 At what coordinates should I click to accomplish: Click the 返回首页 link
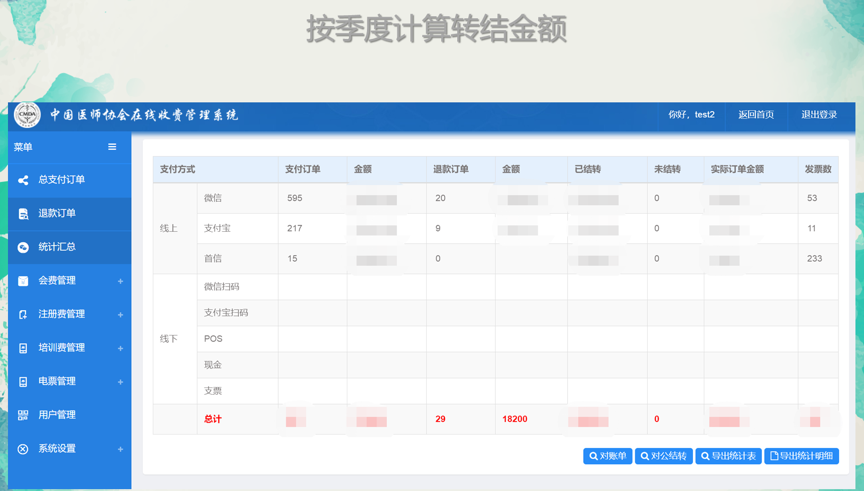point(756,115)
